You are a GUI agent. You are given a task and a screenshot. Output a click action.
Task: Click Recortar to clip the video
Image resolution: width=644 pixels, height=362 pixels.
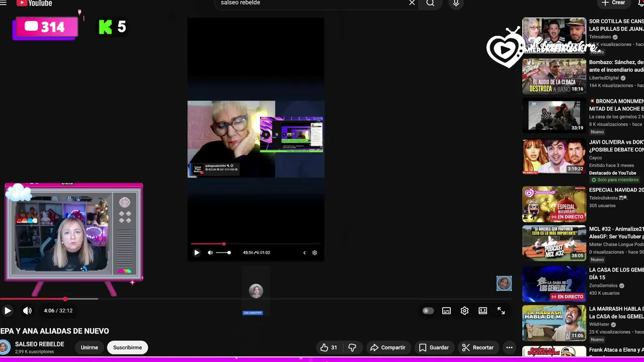477,347
